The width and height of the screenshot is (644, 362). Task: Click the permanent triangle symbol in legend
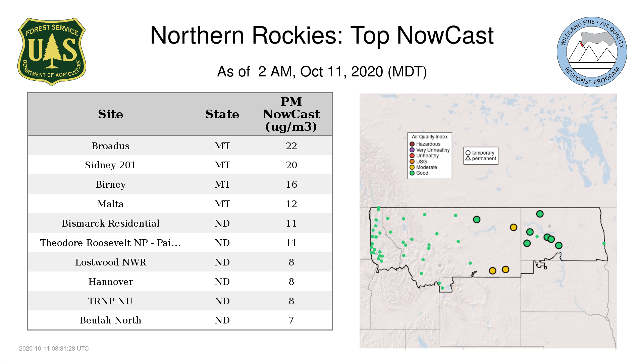click(x=468, y=158)
